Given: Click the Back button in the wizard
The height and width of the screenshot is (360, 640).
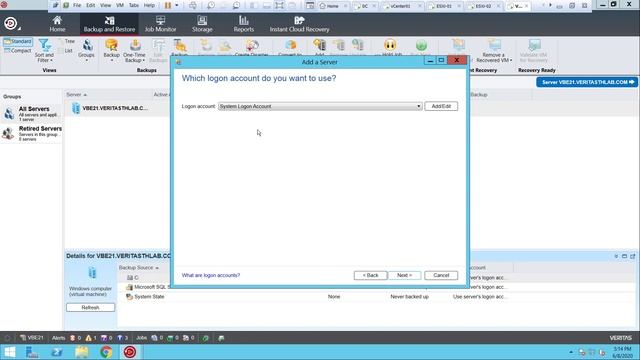Looking at the screenshot, I should (370, 275).
